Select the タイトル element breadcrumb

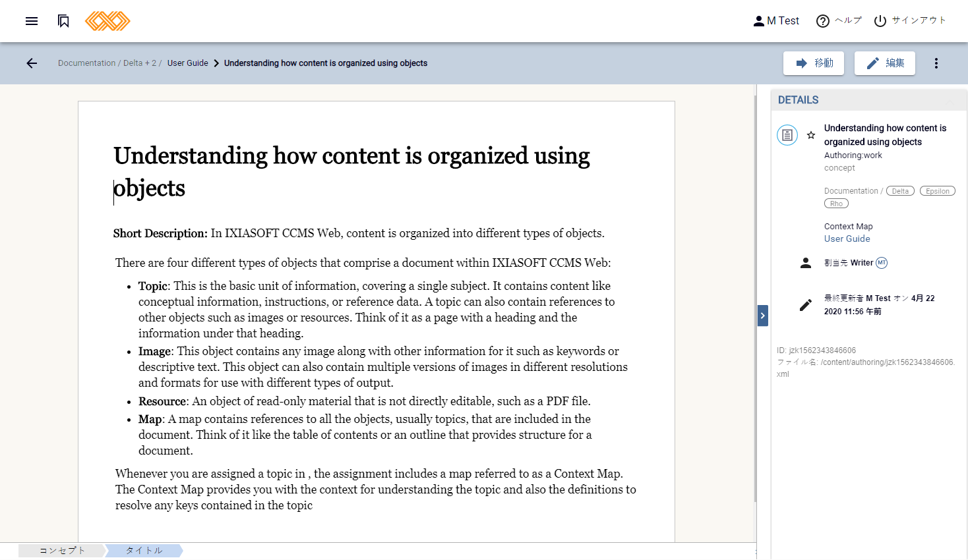pyautogui.click(x=144, y=551)
